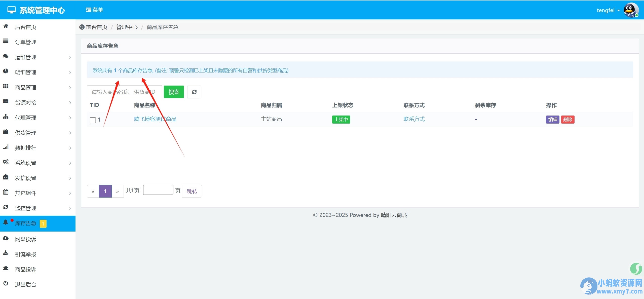The image size is (644, 299).
Task: Click the briefcase icon beside 货源对接
Action: pos(6,101)
